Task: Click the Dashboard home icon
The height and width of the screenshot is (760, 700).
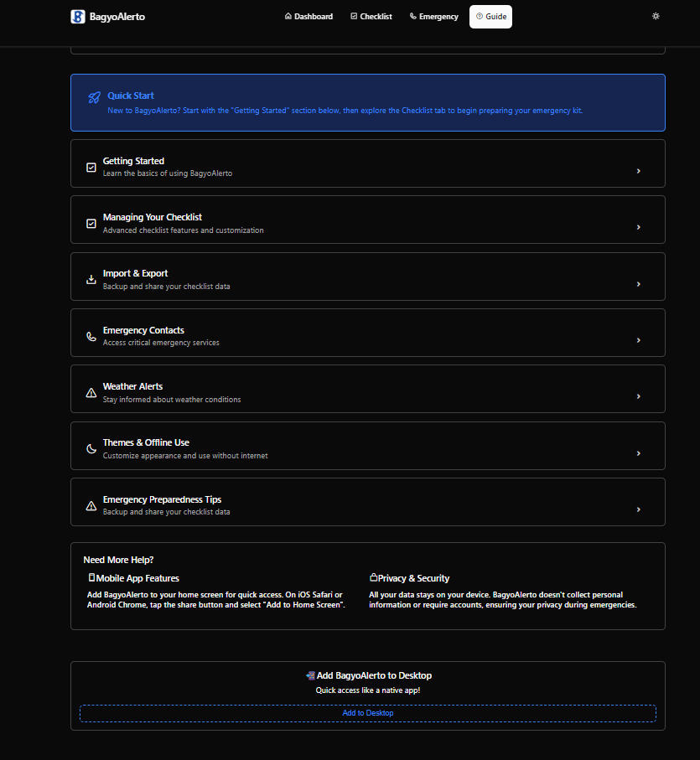Action: point(288,16)
